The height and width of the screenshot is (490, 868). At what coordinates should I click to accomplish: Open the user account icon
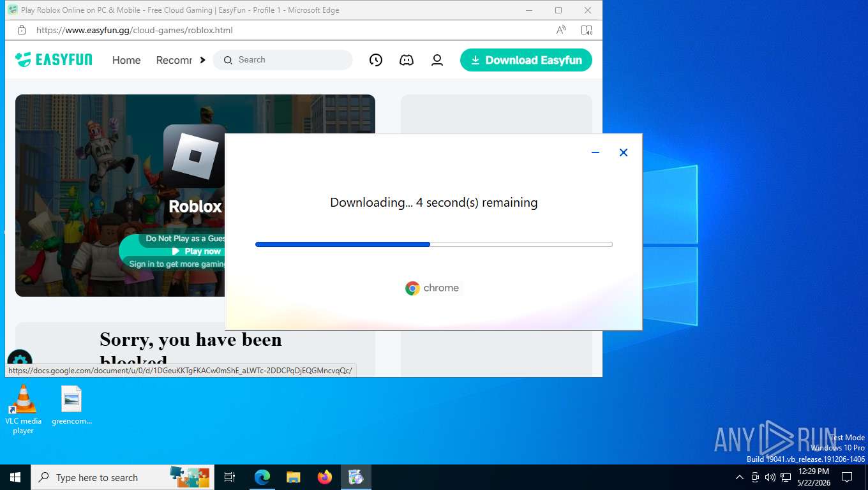click(437, 60)
